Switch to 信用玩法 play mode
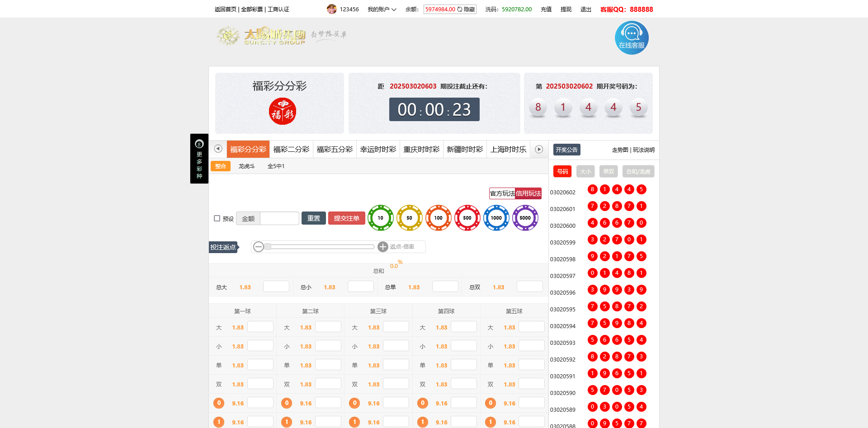868x428 pixels. pos(528,193)
